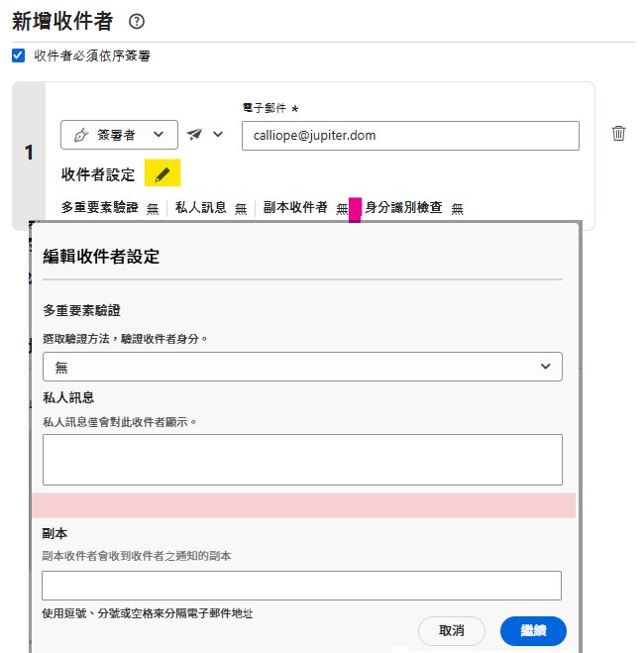
Task: Toggle 收件者必須依序簽署 checkbox
Action: tap(18, 55)
